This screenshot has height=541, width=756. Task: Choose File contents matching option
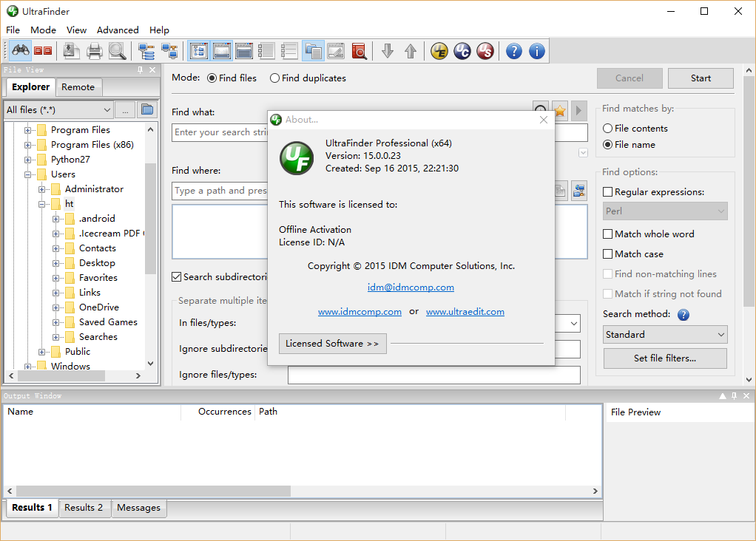[x=608, y=129]
